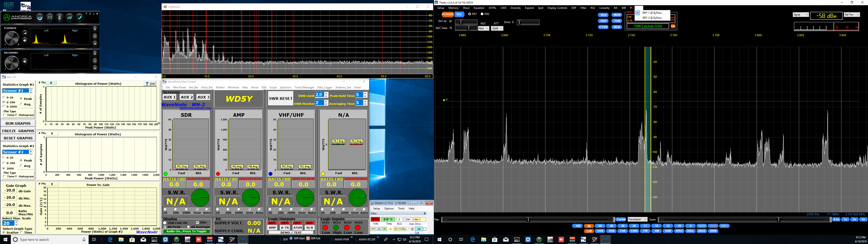
Task: Open the sound effects waveform icon in AudioCommander
Action: (x=70, y=18)
